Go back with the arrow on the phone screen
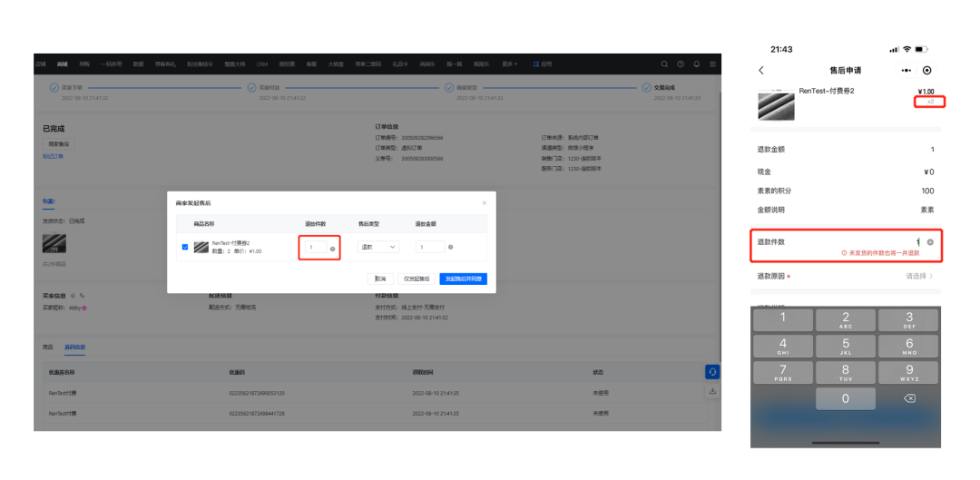Image resolution: width=980 pixels, height=480 pixels. click(760, 71)
